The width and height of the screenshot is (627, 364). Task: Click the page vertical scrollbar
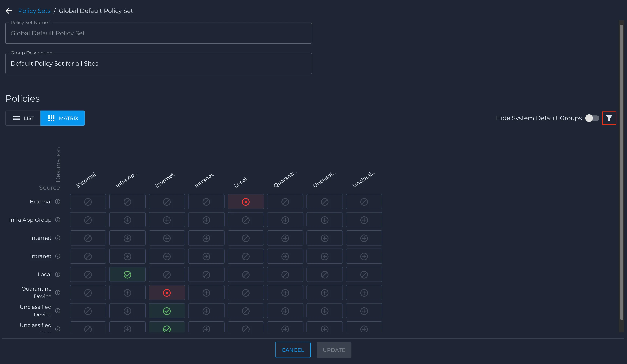point(621,172)
